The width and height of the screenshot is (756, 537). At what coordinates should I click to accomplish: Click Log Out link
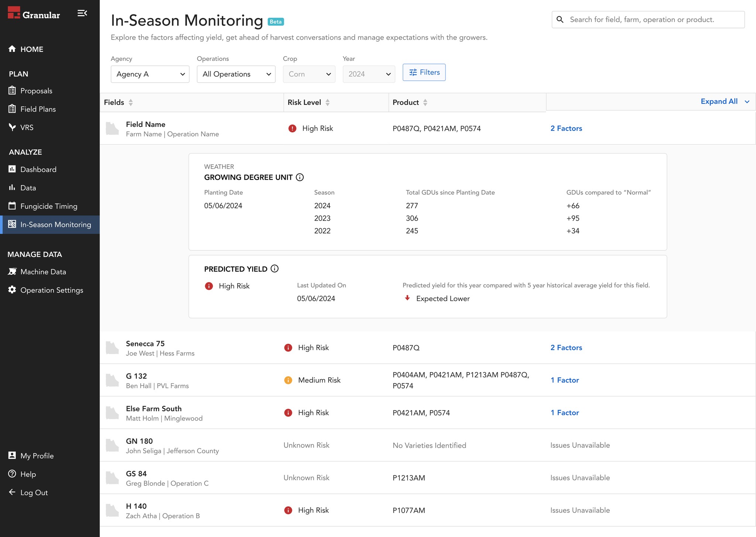(x=34, y=493)
